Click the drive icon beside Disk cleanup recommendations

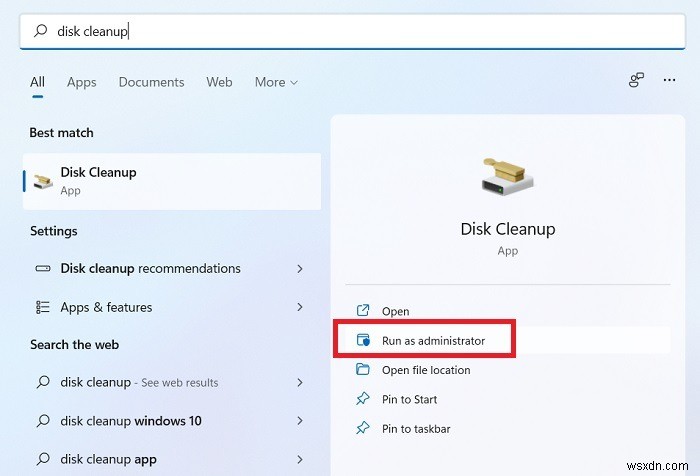point(43,268)
